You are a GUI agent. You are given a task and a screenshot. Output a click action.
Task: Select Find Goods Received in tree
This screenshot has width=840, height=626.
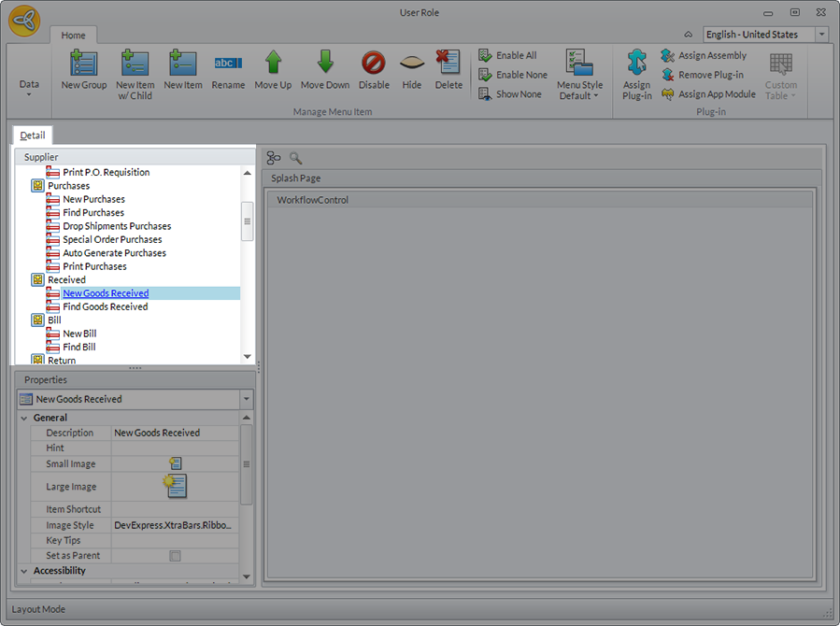pos(105,306)
